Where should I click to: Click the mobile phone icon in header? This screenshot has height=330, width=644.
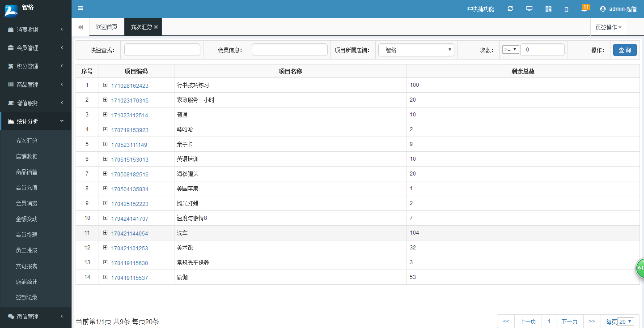(566, 9)
